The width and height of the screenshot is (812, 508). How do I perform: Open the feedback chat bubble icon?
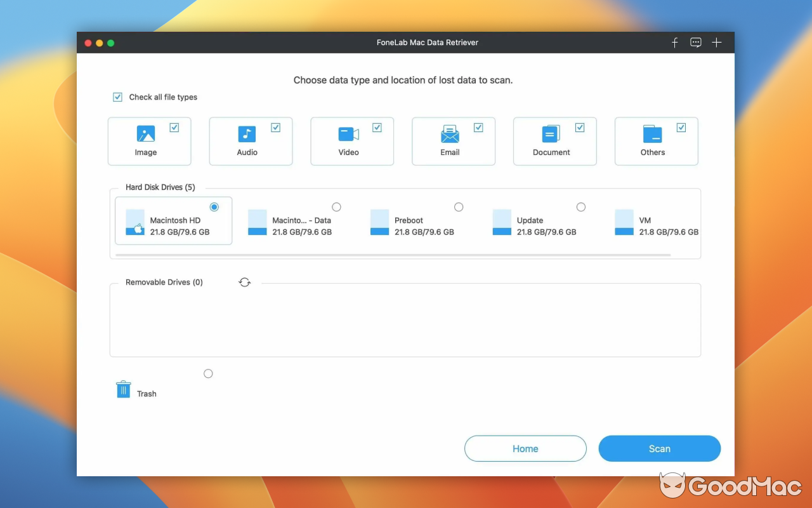point(695,43)
